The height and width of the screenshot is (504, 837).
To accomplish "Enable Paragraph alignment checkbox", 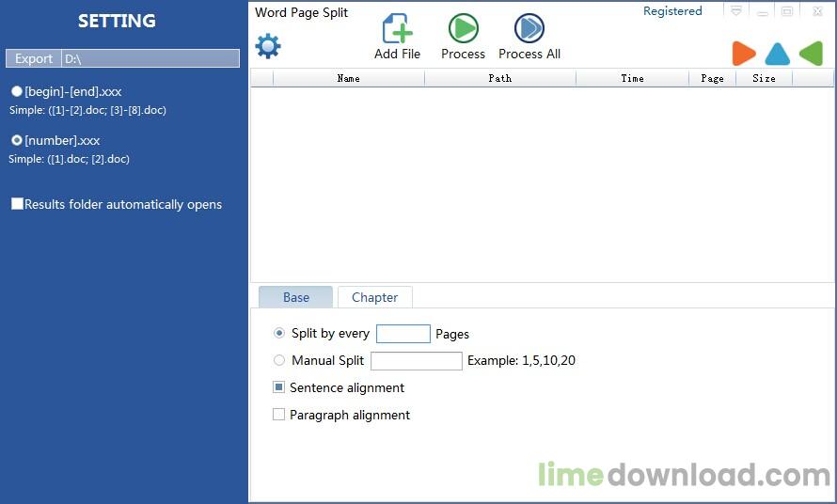I will click(x=278, y=415).
